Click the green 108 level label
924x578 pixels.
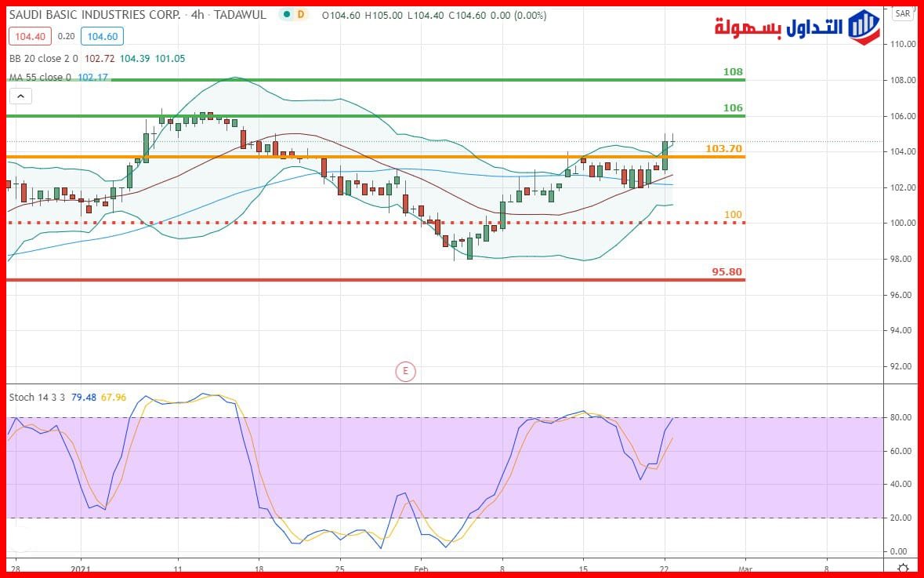733,72
